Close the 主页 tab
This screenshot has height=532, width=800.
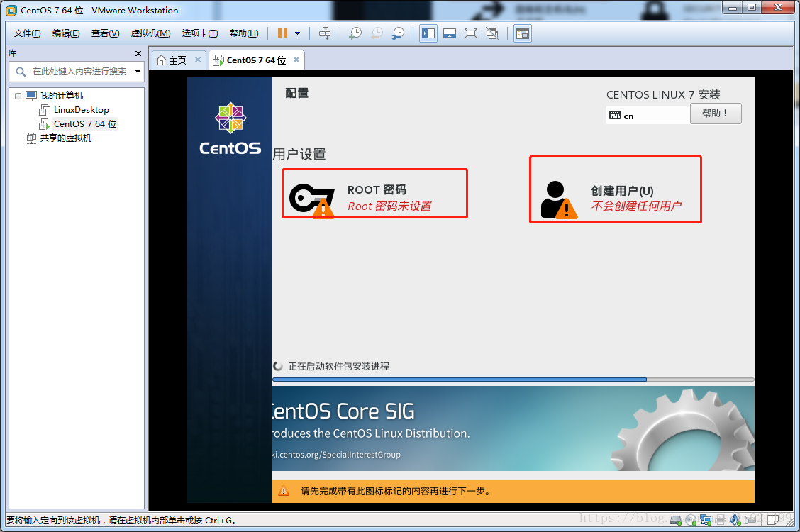point(197,60)
